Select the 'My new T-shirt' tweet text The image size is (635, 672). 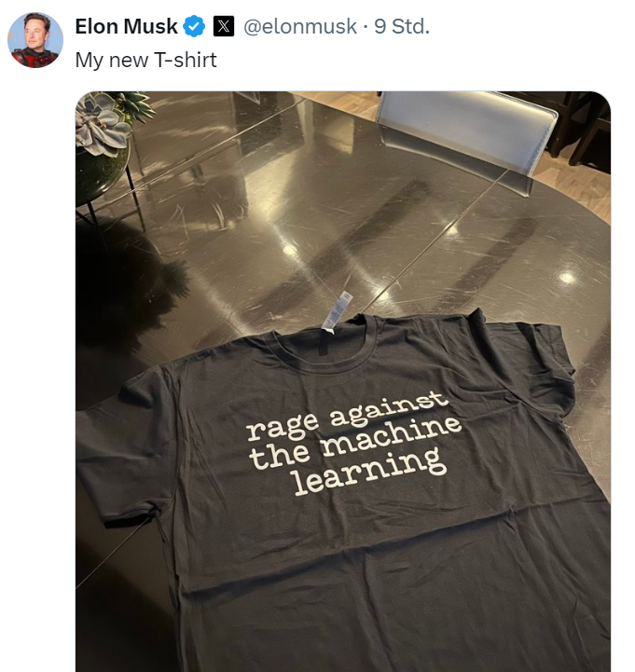tap(145, 60)
